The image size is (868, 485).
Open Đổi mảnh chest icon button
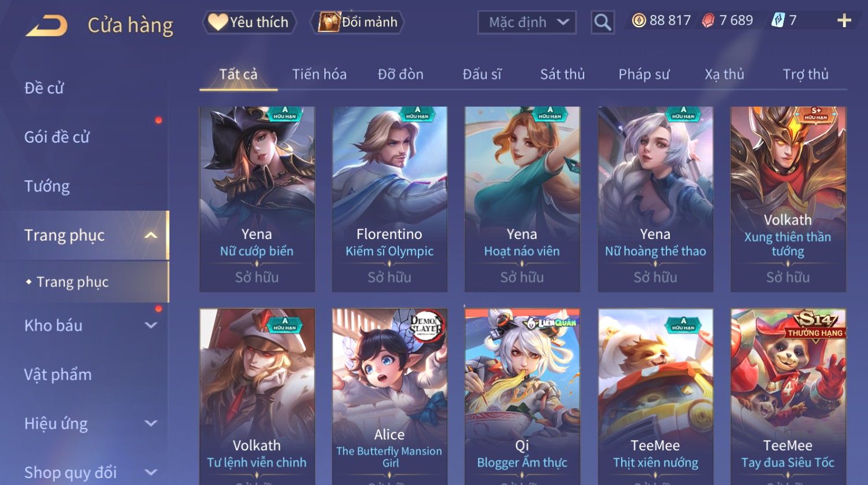tap(358, 22)
